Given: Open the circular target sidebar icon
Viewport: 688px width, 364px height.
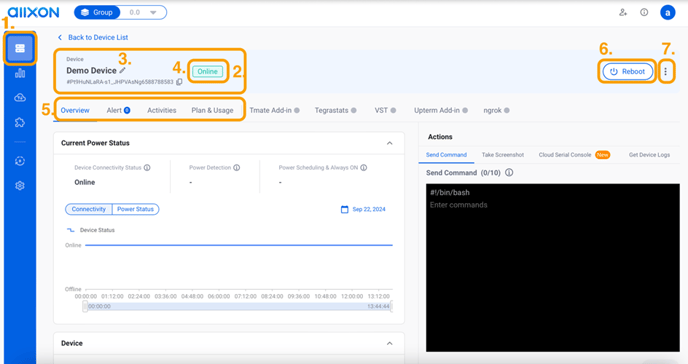Looking at the screenshot, I should point(20,161).
